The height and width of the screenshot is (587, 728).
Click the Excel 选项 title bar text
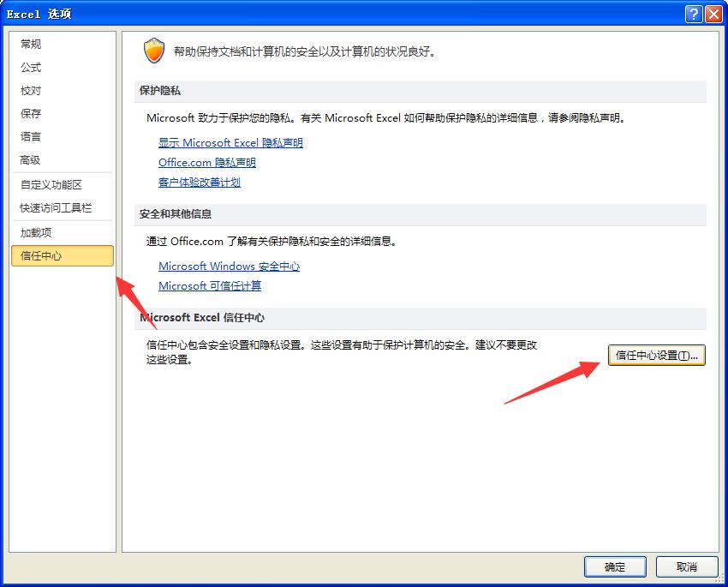(39, 14)
